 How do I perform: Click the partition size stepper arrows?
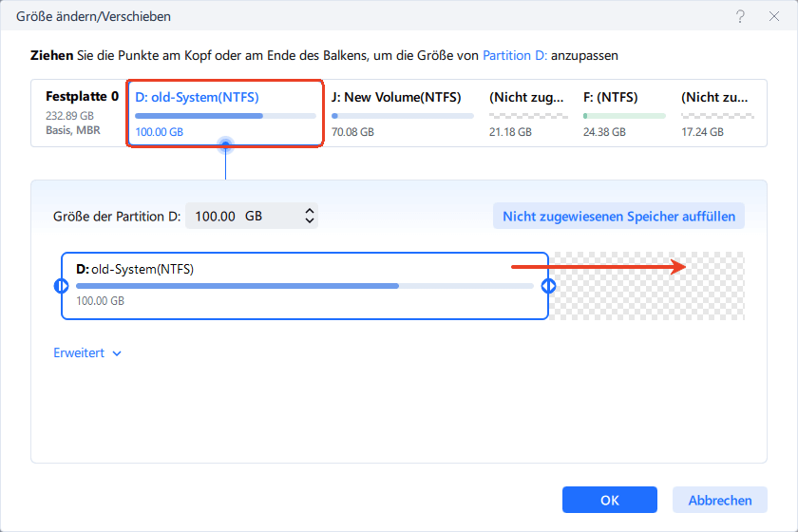[309, 217]
